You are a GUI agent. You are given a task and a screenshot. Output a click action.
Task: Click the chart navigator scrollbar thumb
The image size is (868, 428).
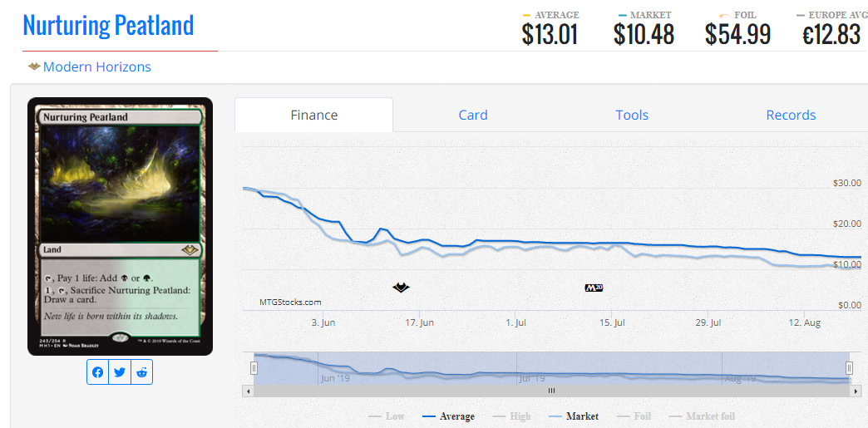[x=551, y=391]
